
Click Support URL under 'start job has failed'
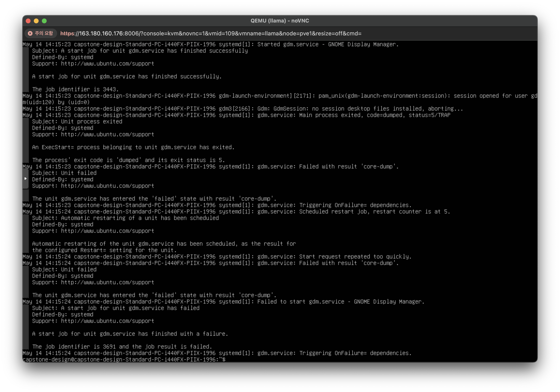(107, 321)
